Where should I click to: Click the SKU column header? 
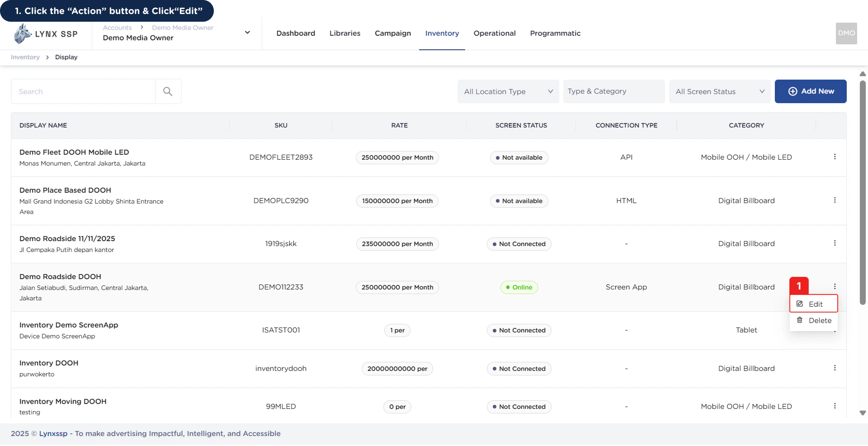(x=281, y=126)
